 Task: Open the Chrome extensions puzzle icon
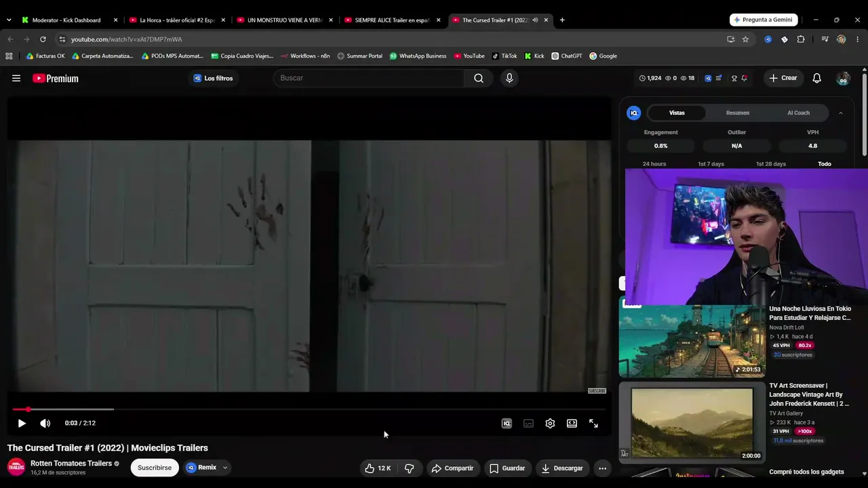pos(801,39)
